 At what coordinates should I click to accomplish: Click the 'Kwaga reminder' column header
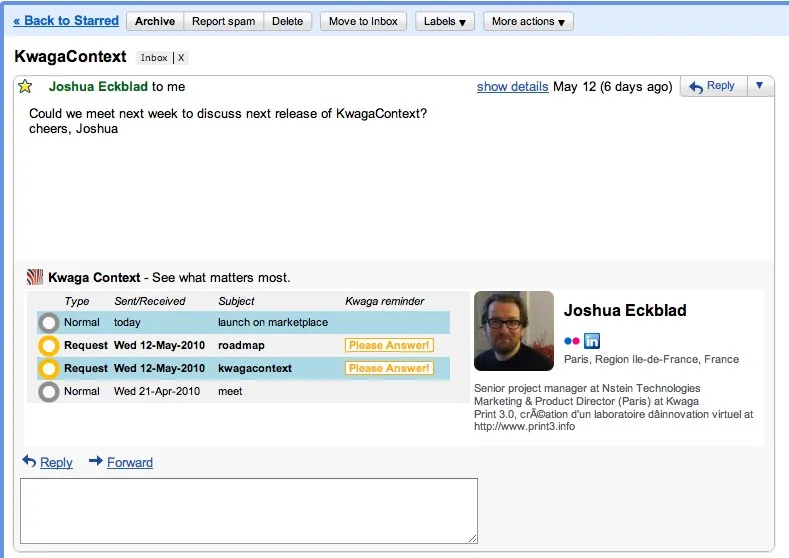pyautogui.click(x=384, y=301)
